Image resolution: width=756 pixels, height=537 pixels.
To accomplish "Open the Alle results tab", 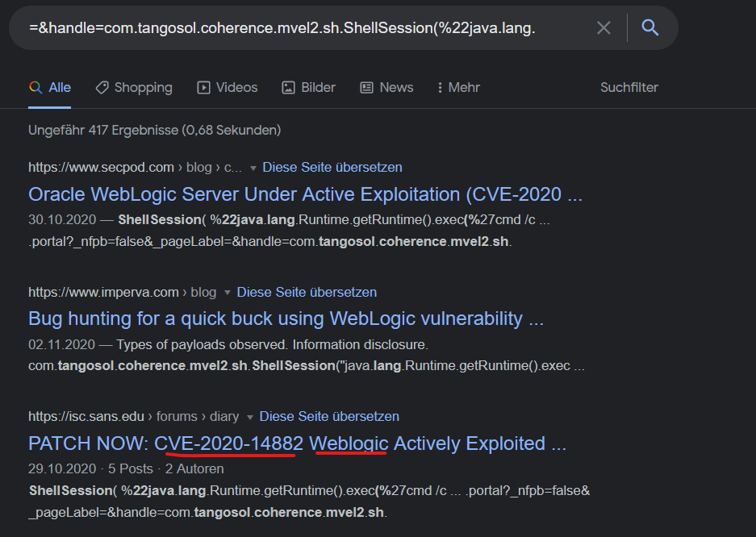I will click(50, 87).
